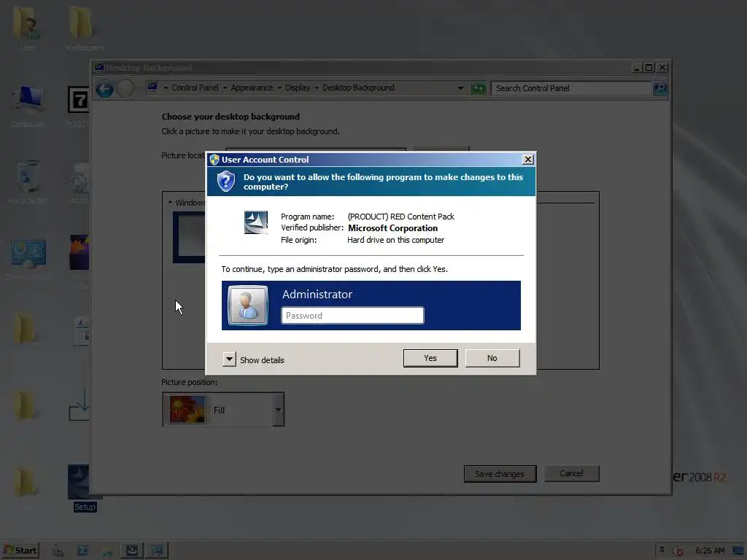The image size is (747, 560).
Task: Click the Show desktop button at taskbar end
Action: click(x=739, y=551)
